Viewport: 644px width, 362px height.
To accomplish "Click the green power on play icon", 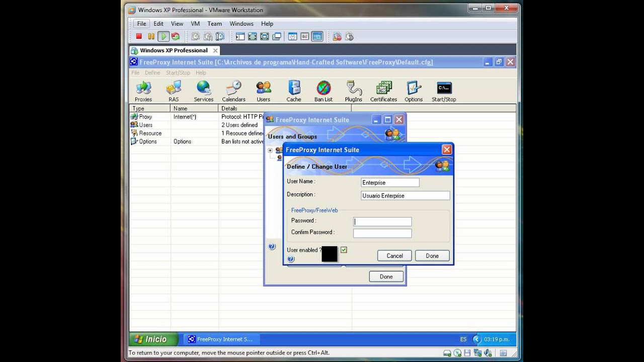I will 163,36.
